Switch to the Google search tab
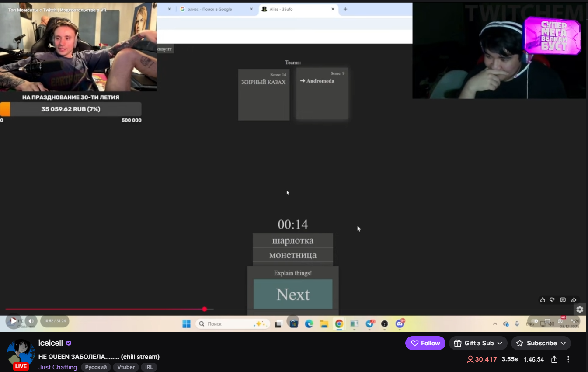588x372 pixels. coord(214,9)
